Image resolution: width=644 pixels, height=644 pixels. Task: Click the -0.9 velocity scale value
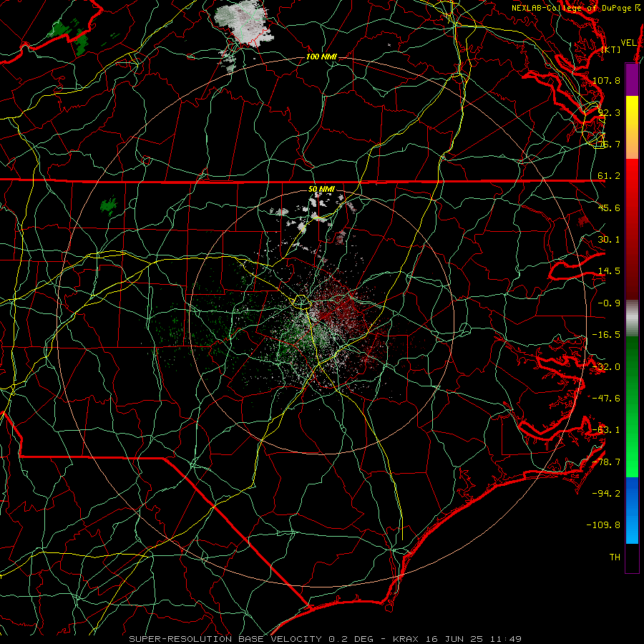pos(609,303)
